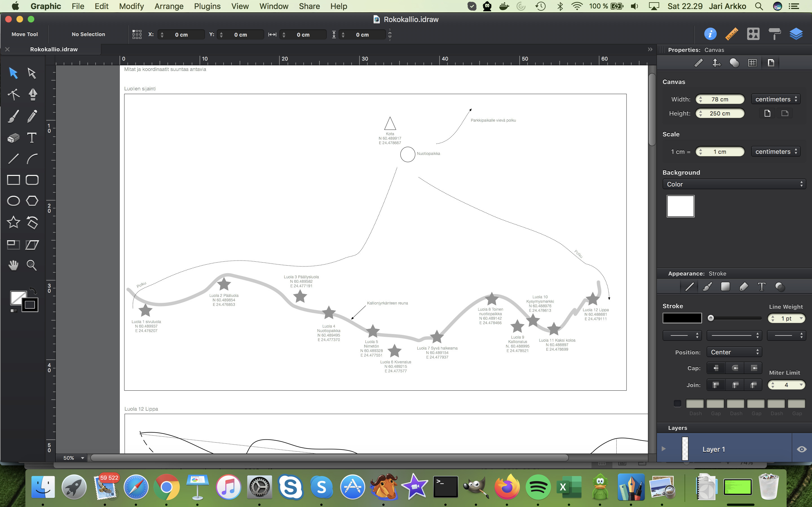The image size is (812, 507).
Task: Click the ruler icon in top toolbar
Action: pyautogui.click(x=731, y=34)
